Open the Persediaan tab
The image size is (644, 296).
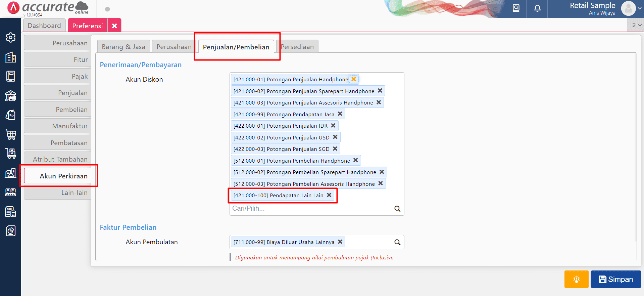click(x=297, y=47)
